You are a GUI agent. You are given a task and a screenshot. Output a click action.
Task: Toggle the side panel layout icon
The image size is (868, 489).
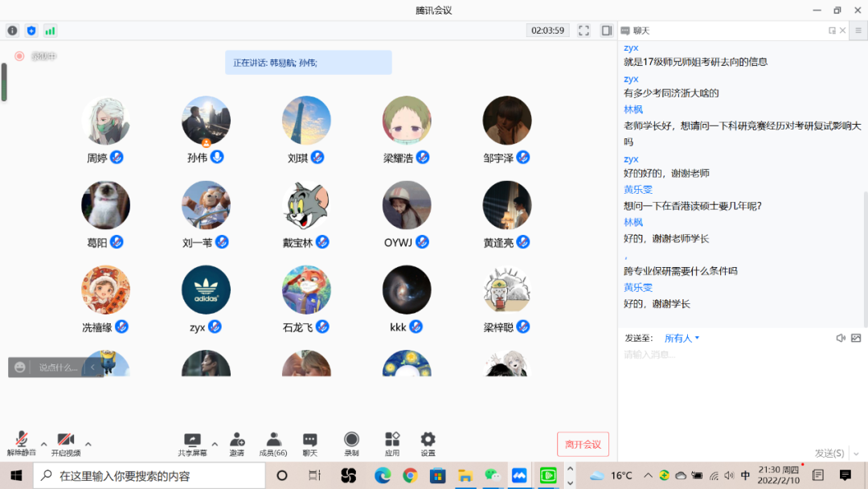click(x=607, y=31)
